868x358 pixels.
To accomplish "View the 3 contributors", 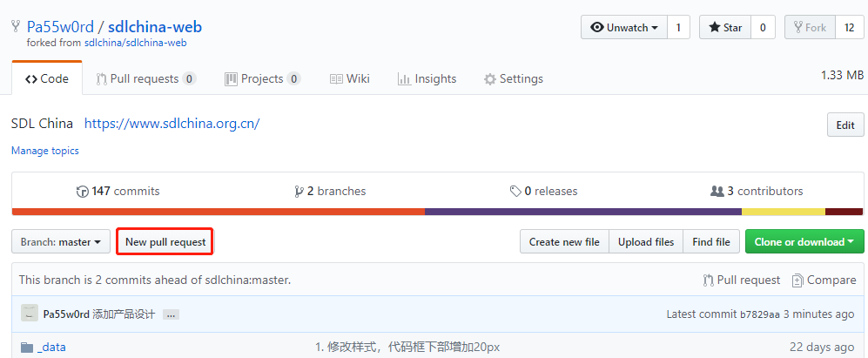I will [x=757, y=191].
